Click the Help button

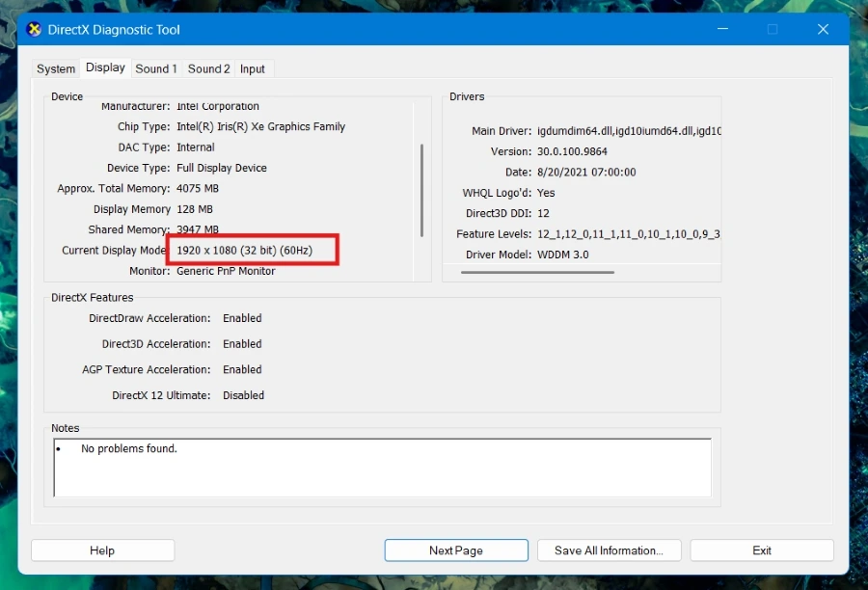pyautogui.click(x=102, y=550)
